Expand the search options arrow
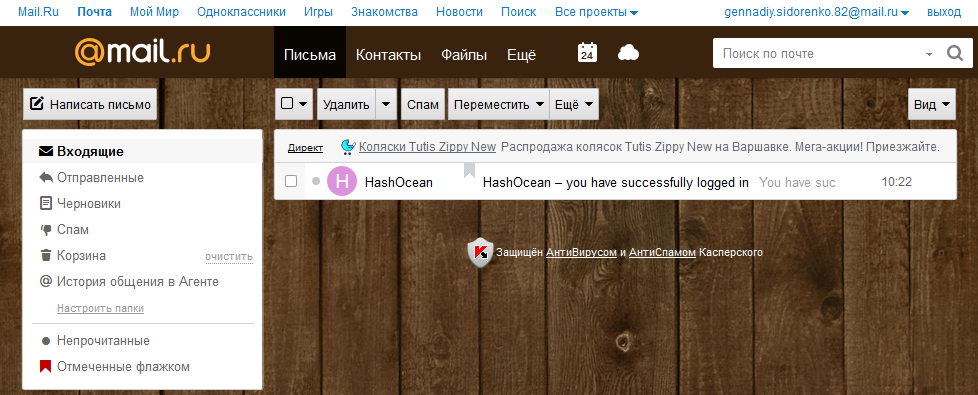978x395 pixels. coord(929,54)
